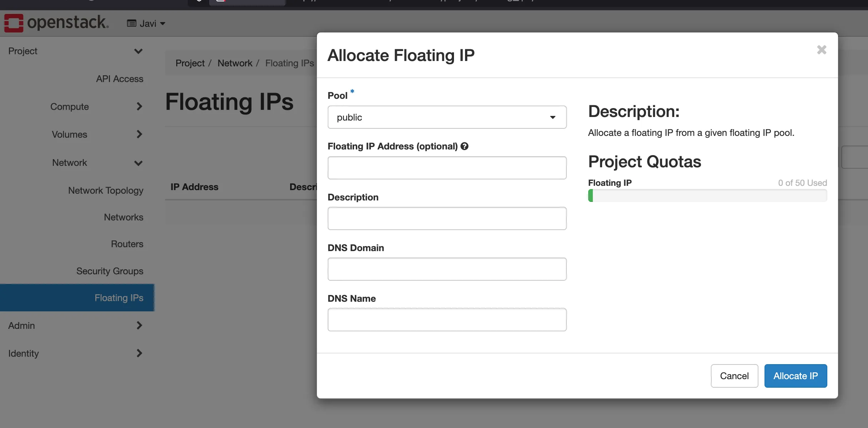Follow the Network breadcrumb link
This screenshot has width=868, height=428.
pos(235,63)
